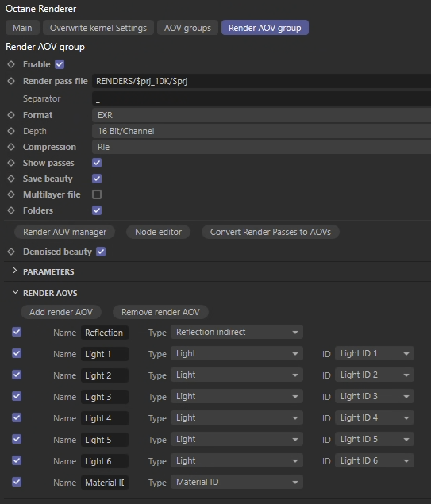Edit the Light 1 name field

105,354
